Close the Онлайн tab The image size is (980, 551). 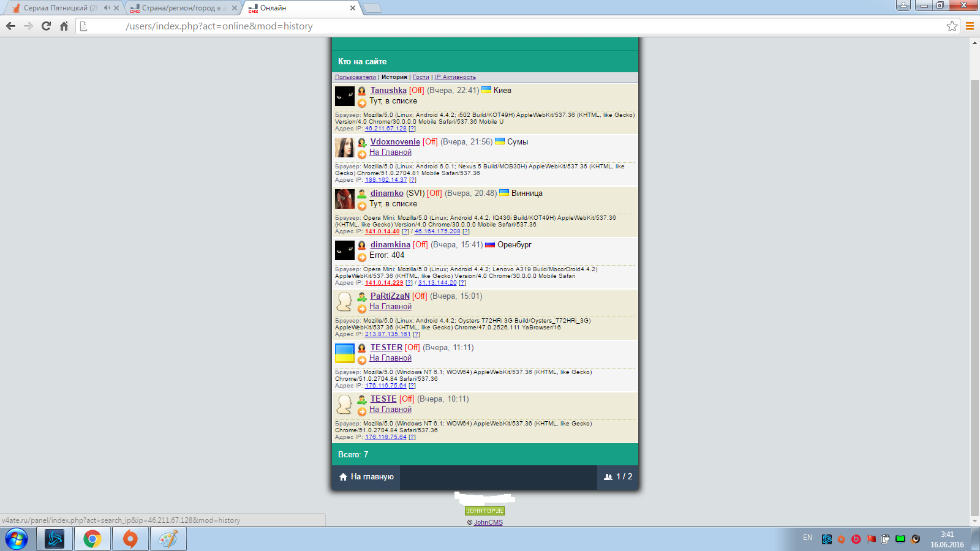(352, 8)
